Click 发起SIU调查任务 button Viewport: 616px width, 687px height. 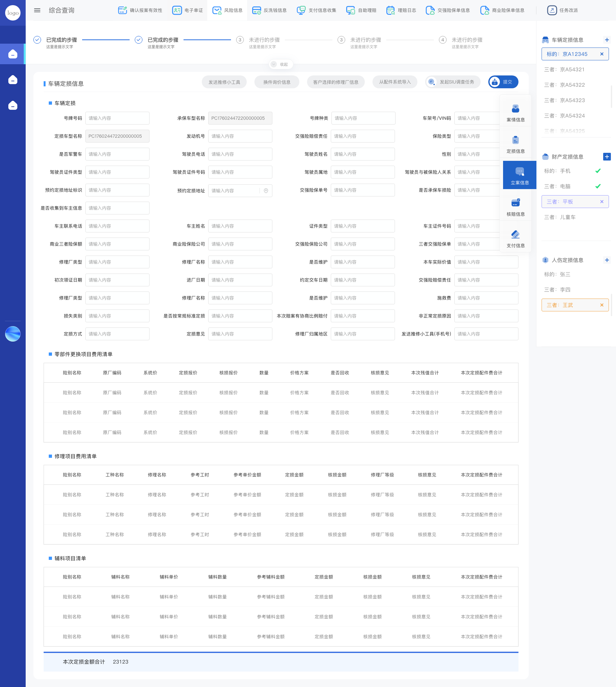pyautogui.click(x=452, y=82)
